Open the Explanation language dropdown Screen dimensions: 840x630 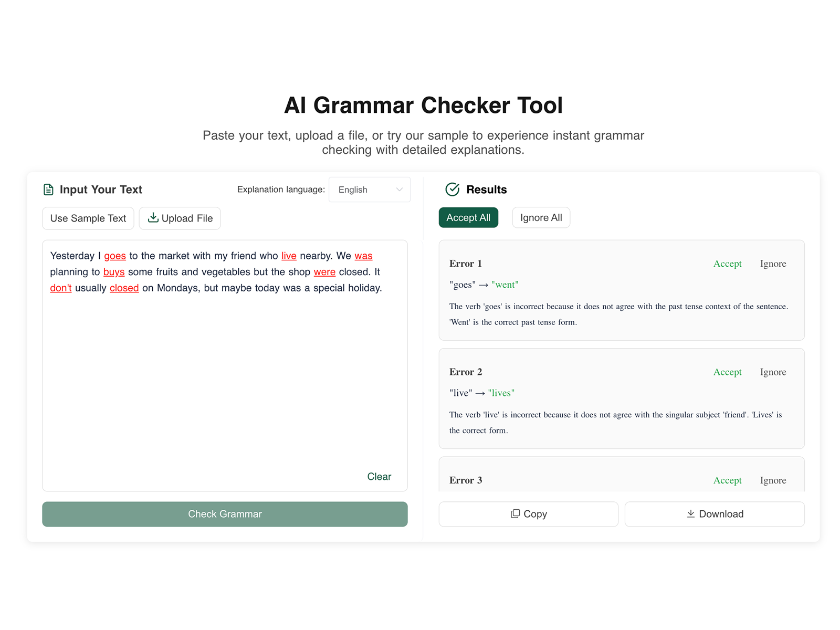pos(369,190)
